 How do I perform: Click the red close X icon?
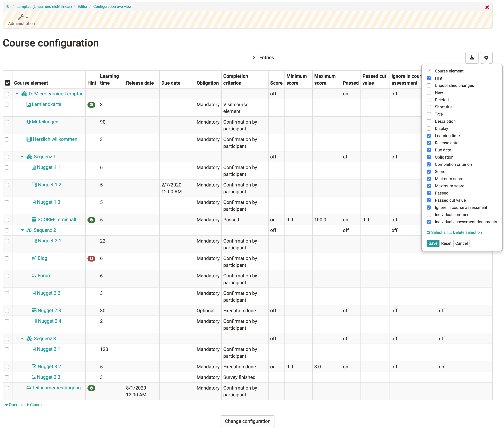coord(487,7)
